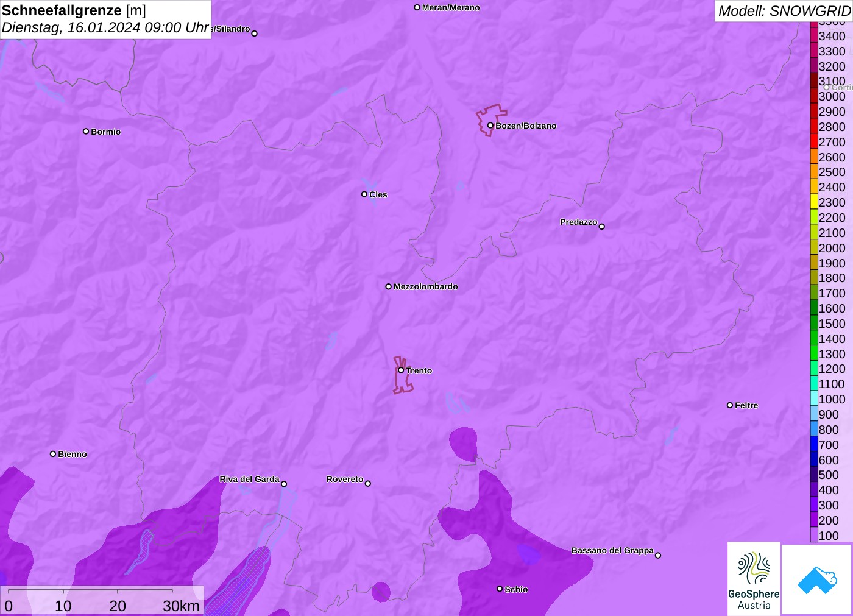The width and height of the screenshot is (853, 616).
Task: Select the legend label 3000
Action: click(x=832, y=96)
